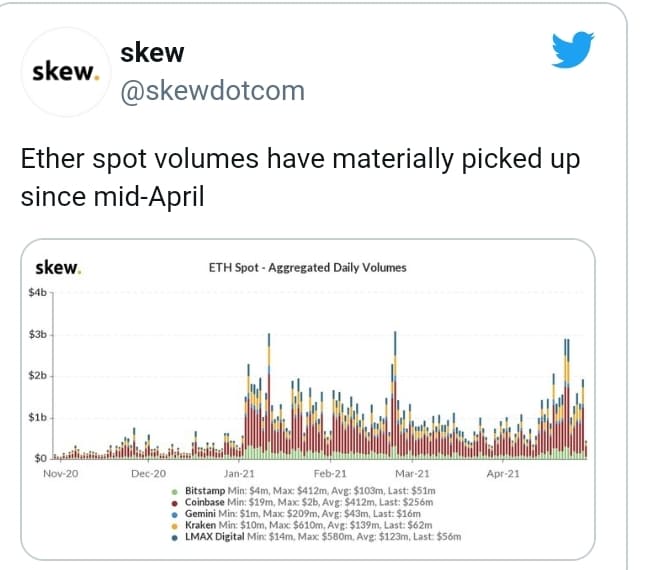The image size is (646, 570).
Task: Click the Coinbase red legend dot
Action: [175, 503]
